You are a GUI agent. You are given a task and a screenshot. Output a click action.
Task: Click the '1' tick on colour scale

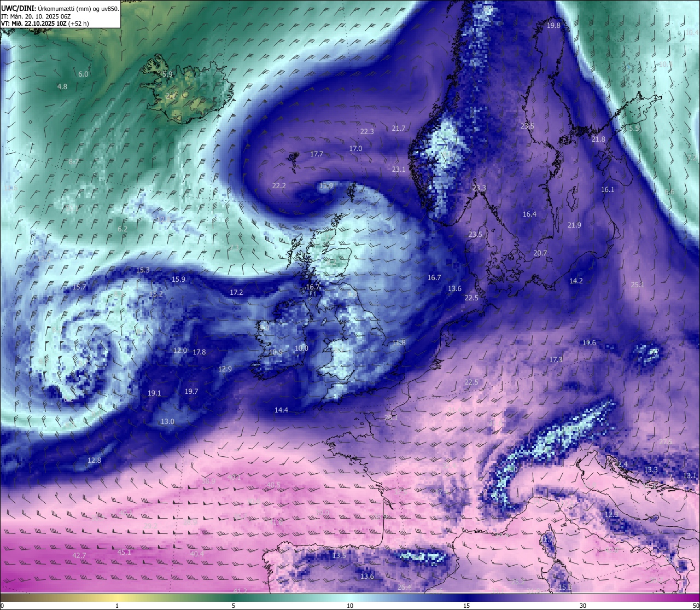tap(117, 606)
